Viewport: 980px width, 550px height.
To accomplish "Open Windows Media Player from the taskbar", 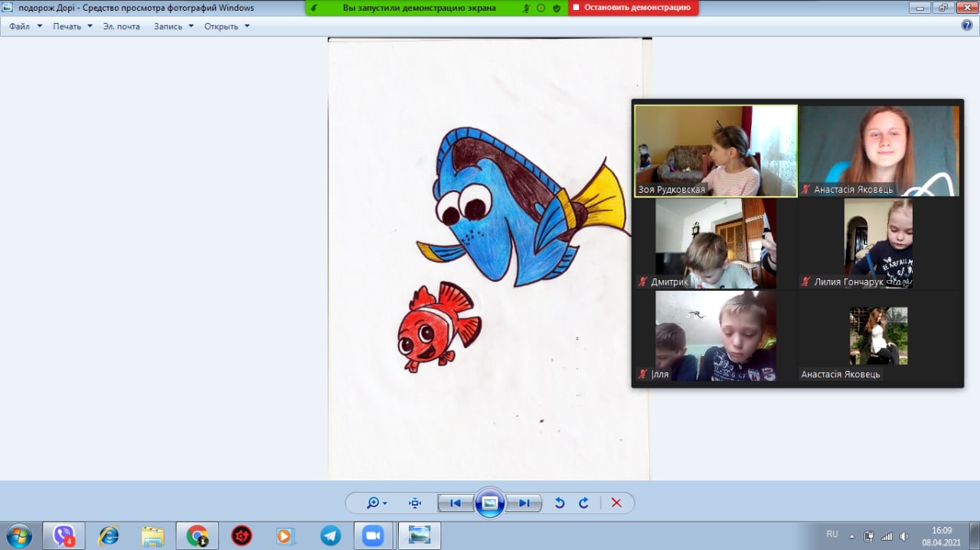I will pos(286,535).
